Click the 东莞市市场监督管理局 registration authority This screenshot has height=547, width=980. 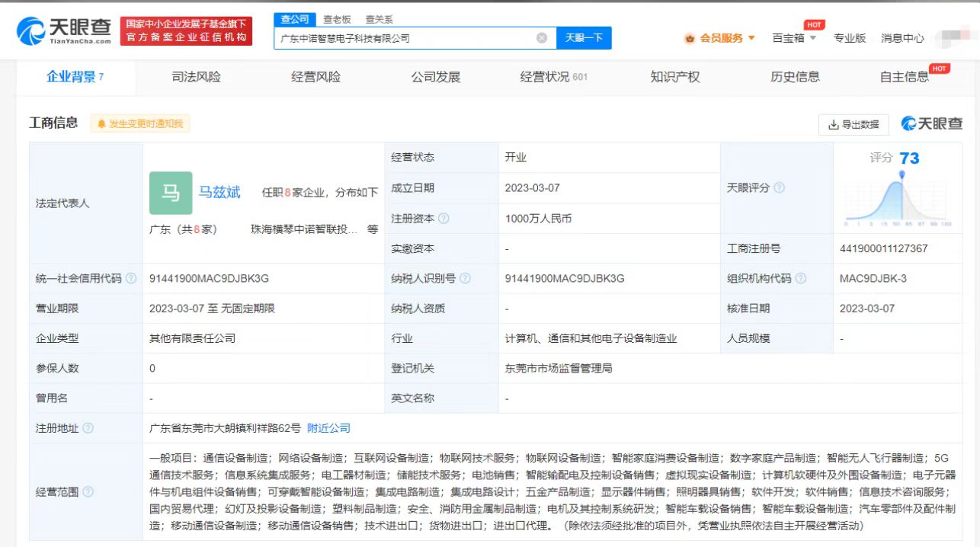pos(559,368)
